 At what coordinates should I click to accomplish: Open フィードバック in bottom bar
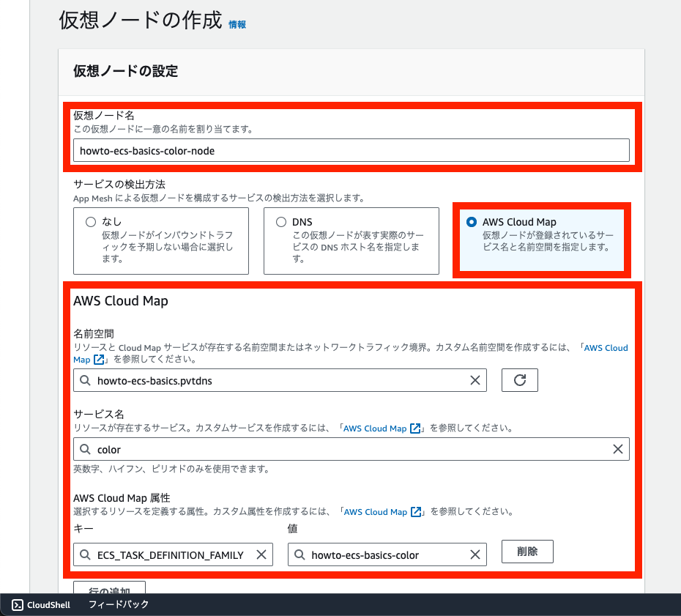(119, 604)
